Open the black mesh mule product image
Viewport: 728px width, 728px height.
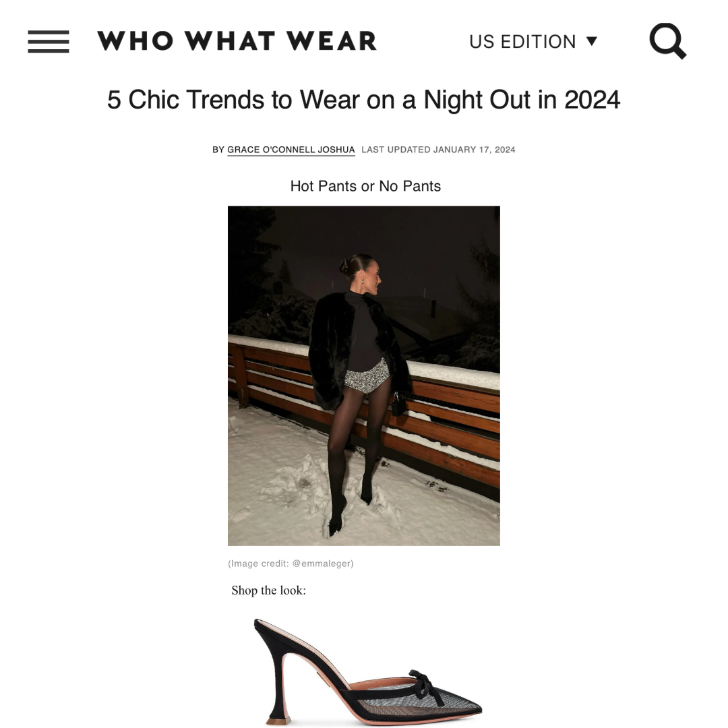(x=368, y=672)
